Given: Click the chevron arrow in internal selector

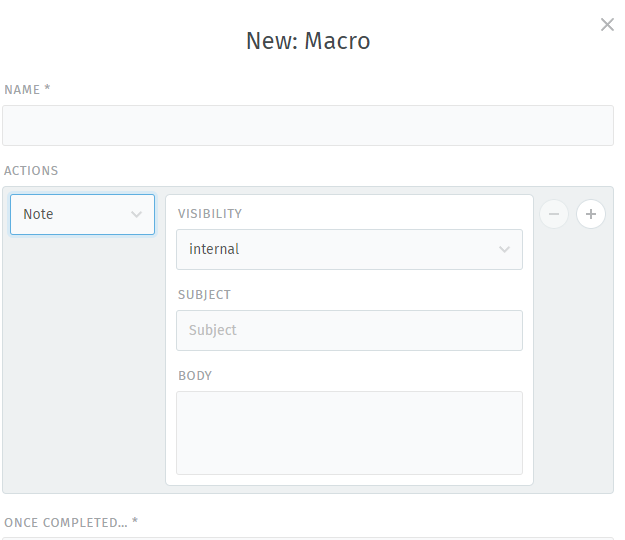Looking at the screenshot, I should pos(504,249).
